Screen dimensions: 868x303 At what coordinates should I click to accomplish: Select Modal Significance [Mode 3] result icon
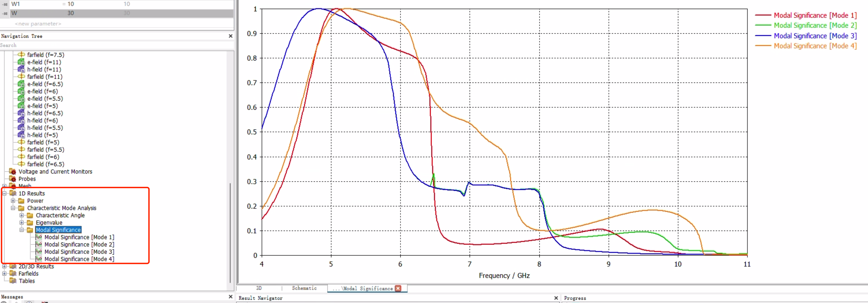coord(39,252)
